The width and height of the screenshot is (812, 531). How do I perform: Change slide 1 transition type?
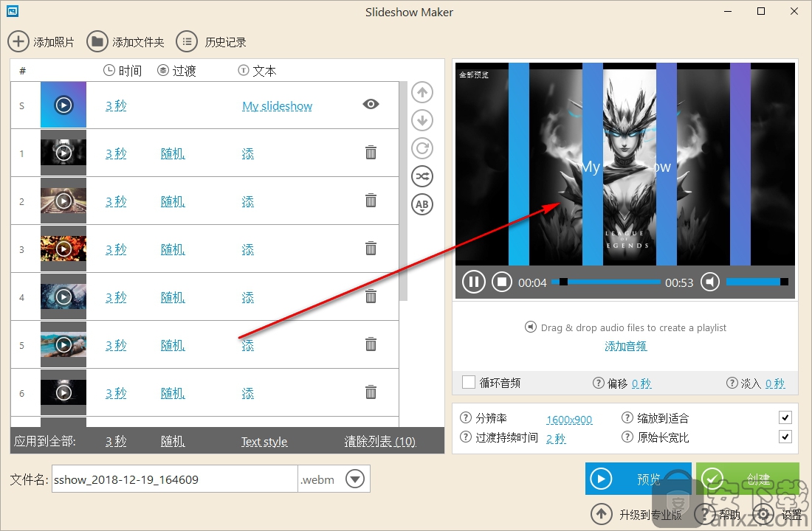point(173,153)
